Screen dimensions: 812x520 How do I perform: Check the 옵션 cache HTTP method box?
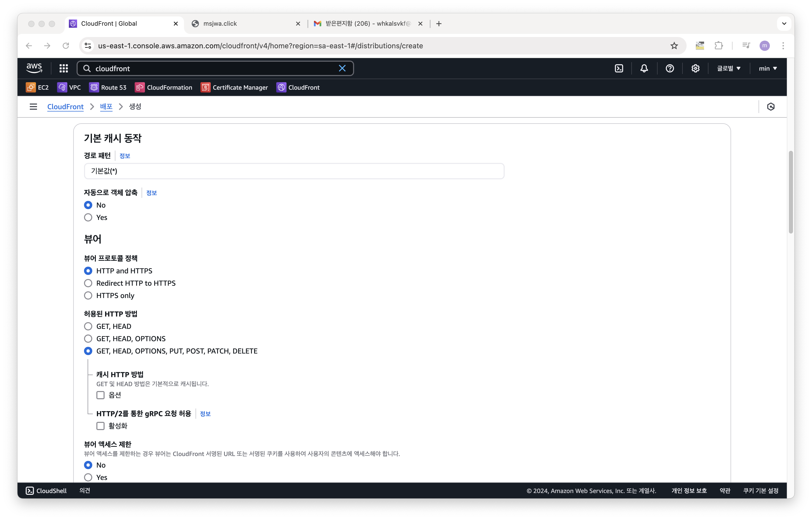click(x=101, y=395)
